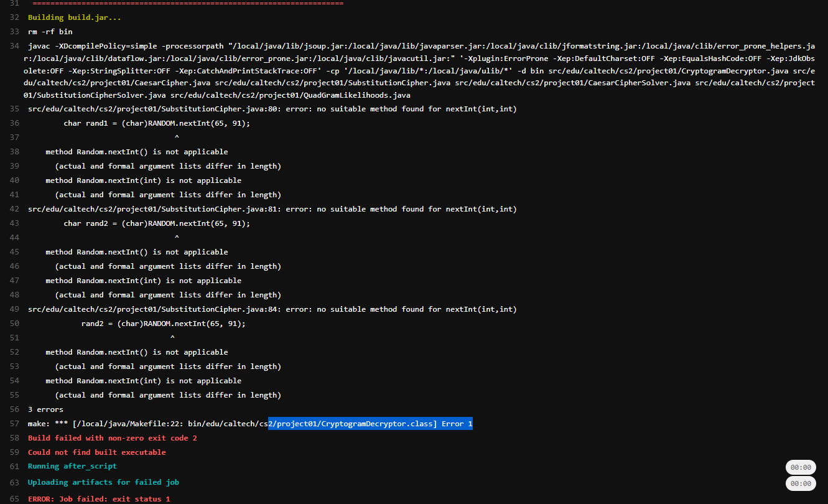
Task: Click 00:00 duration badge for Running after_script
Action: (800, 467)
